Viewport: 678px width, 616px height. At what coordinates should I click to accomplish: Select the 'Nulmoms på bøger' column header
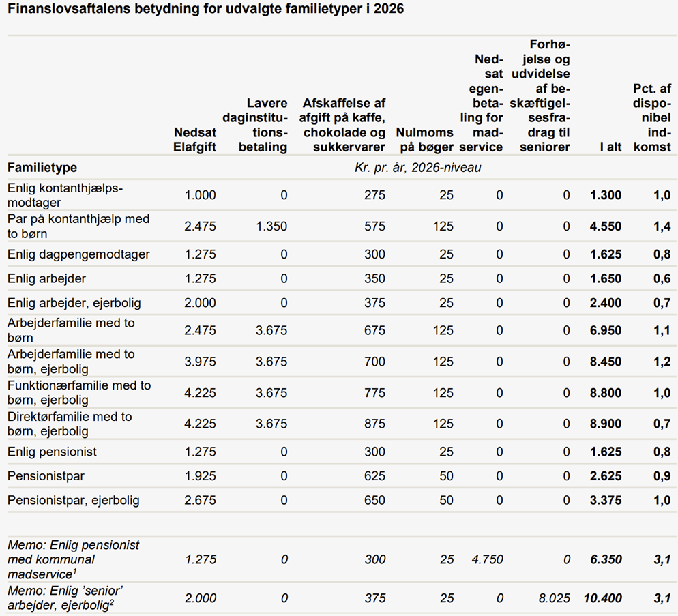[424, 140]
